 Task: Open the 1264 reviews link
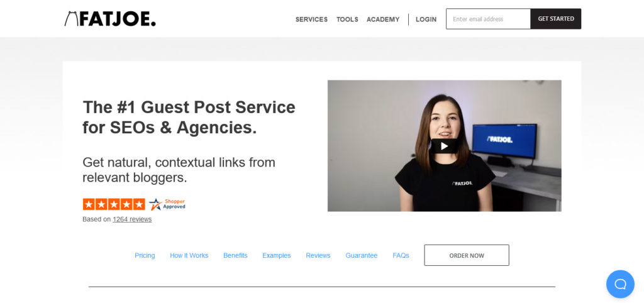point(132,219)
